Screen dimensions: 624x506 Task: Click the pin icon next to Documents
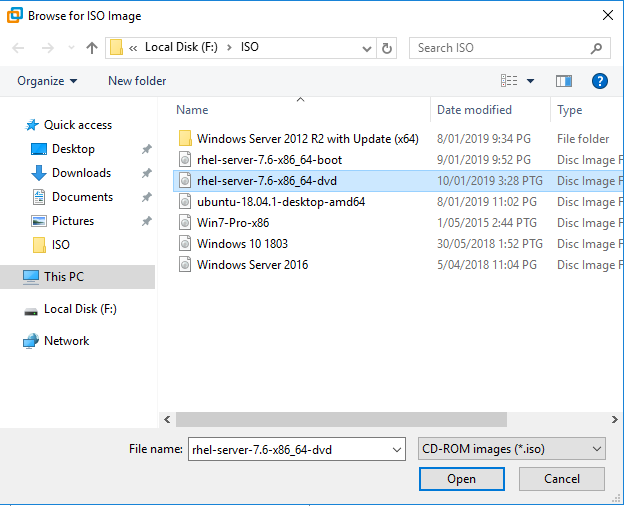147,197
